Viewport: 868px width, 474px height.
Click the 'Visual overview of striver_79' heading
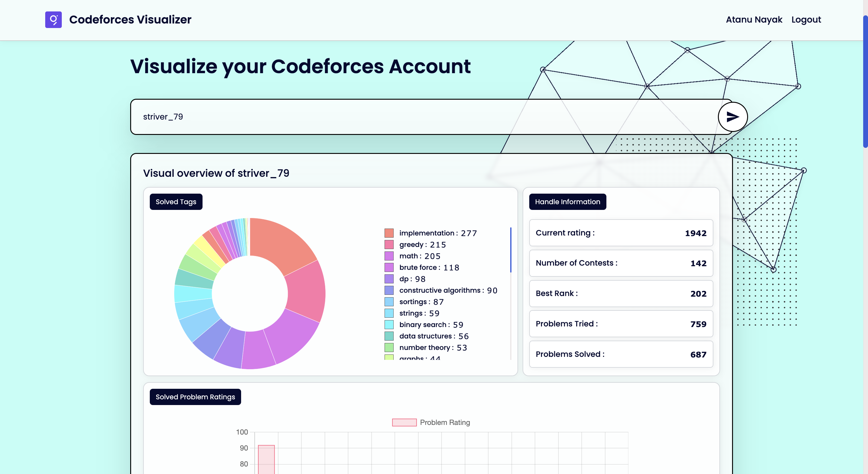click(216, 173)
